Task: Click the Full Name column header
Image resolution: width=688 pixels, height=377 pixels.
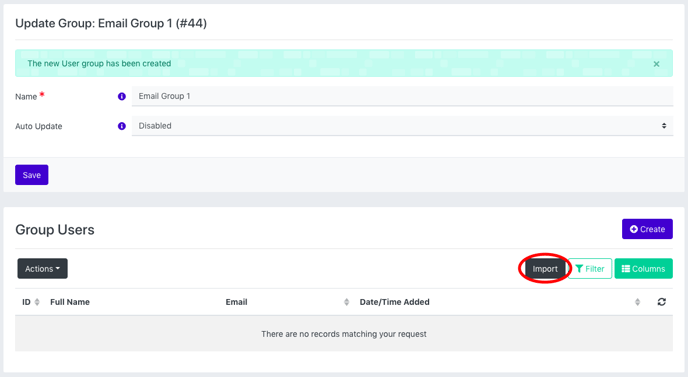Action: tap(70, 302)
